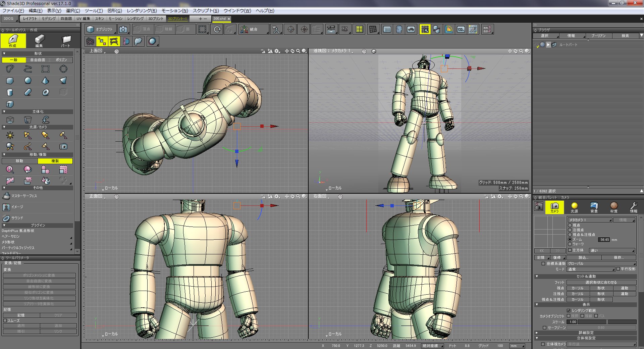Click the 123 numeric input icon
Image resolution: width=644 pixels, height=349 pixels.
point(461,30)
